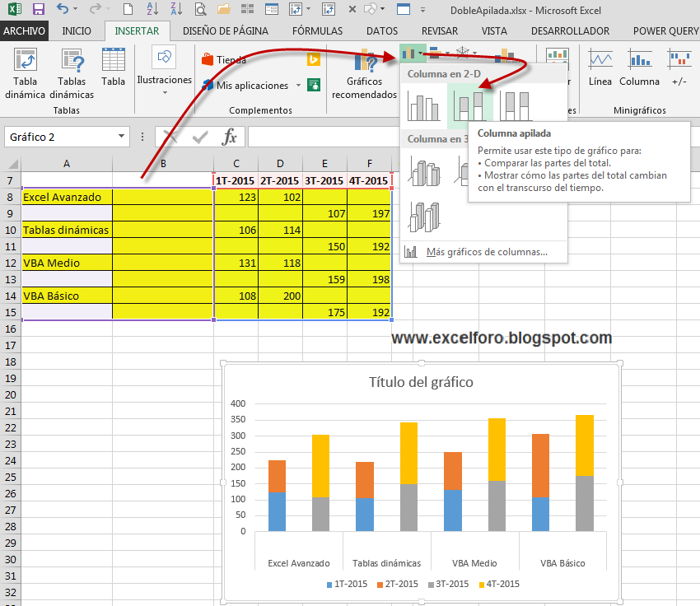Click the fx insert function icon
Viewport: 700px width, 606px height.
click(229, 137)
